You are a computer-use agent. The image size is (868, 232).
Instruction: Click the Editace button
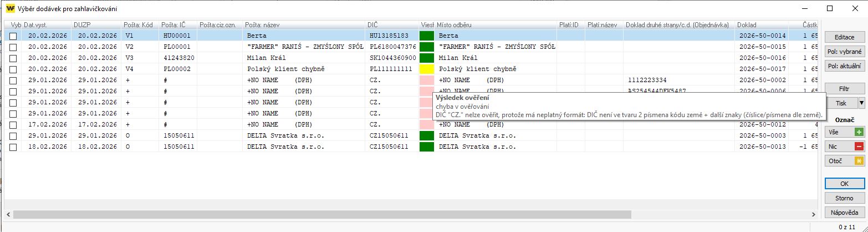844,37
